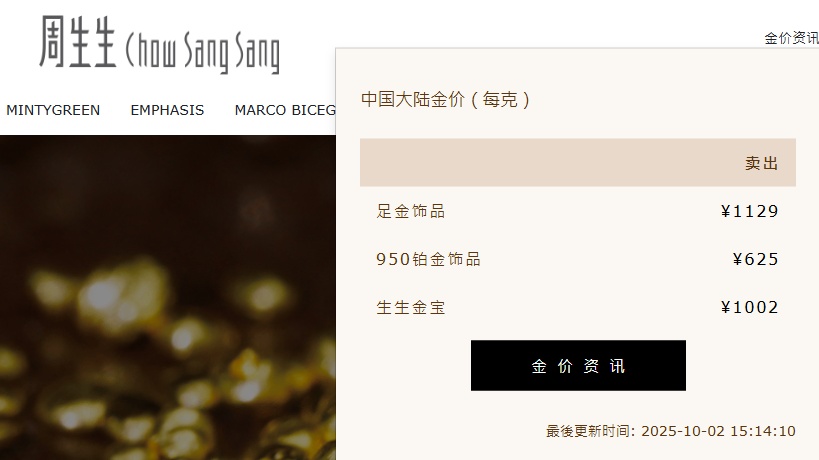The width and height of the screenshot is (819, 460).
Task: Select the 950铂金饰品 row label
Action: [x=428, y=259]
